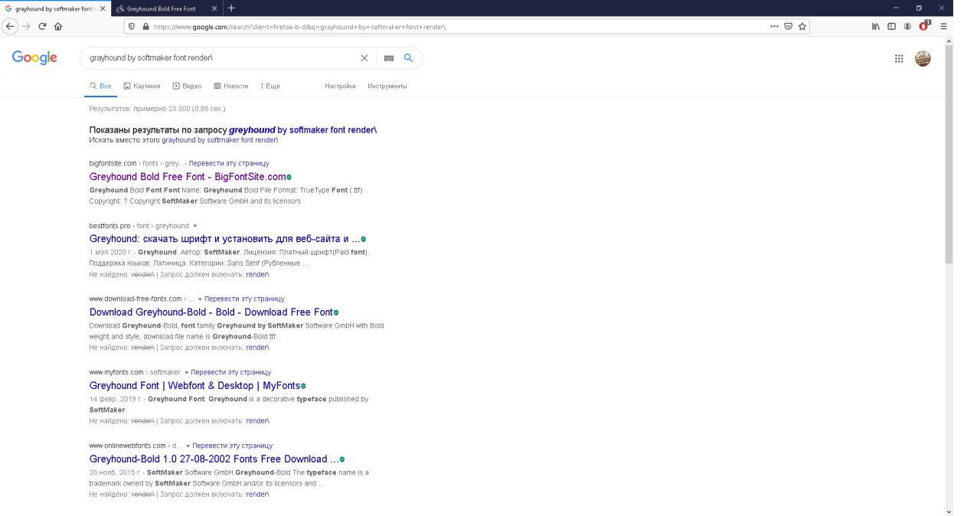The image size is (980, 516).
Task: Show site security padlock info
Action: coord(145,26)
